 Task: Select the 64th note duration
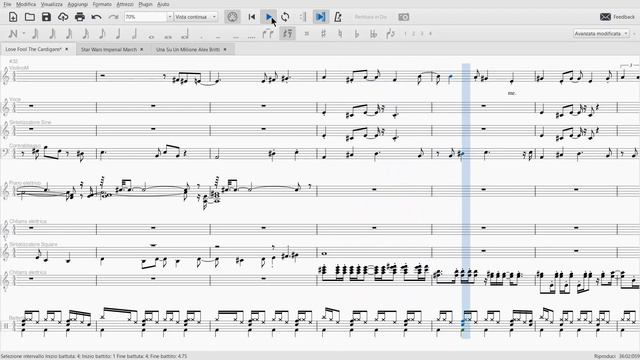click(52, 34)
